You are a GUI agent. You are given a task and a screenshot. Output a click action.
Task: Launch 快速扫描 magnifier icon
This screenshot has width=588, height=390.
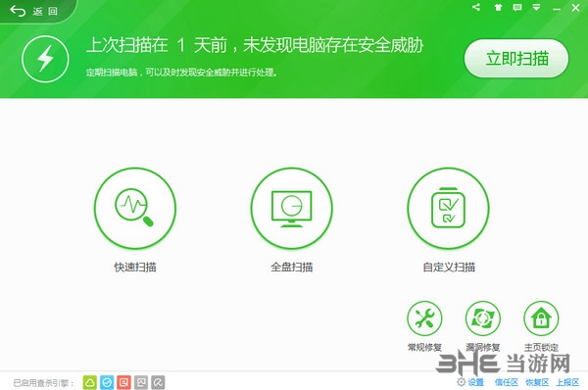coord(135,208)
